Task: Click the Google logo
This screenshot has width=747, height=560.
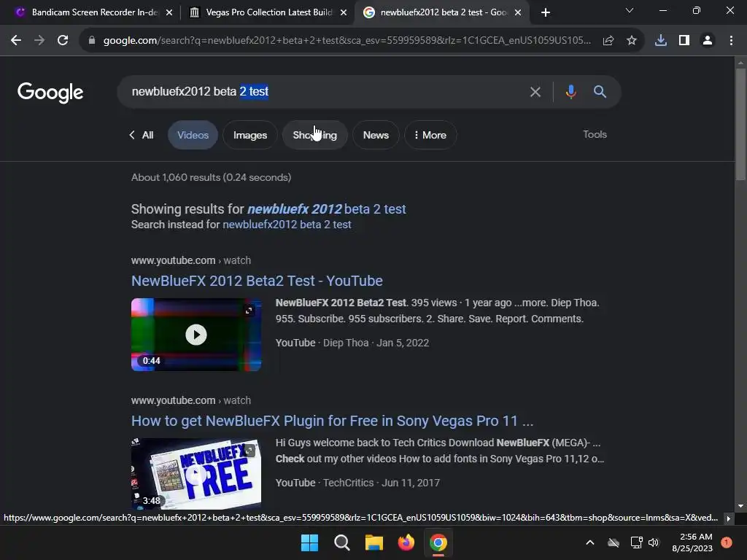Action: click(x=50, y=93)
